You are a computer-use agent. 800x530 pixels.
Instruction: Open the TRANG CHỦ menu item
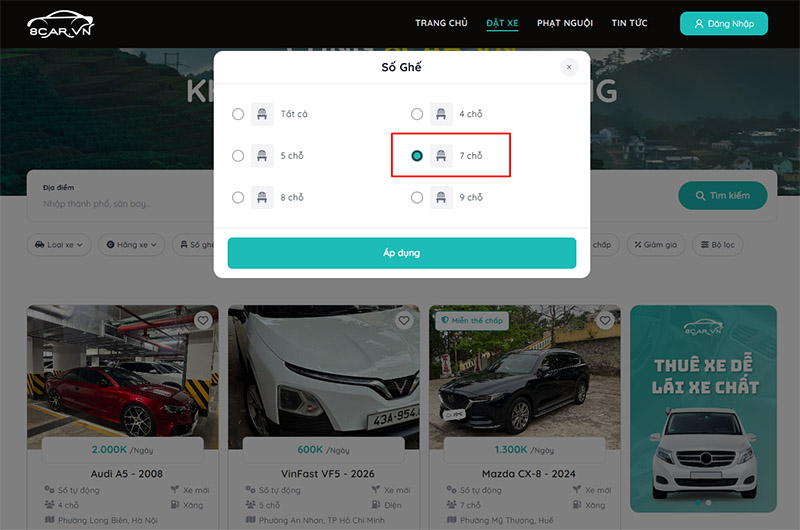point(441,23)
